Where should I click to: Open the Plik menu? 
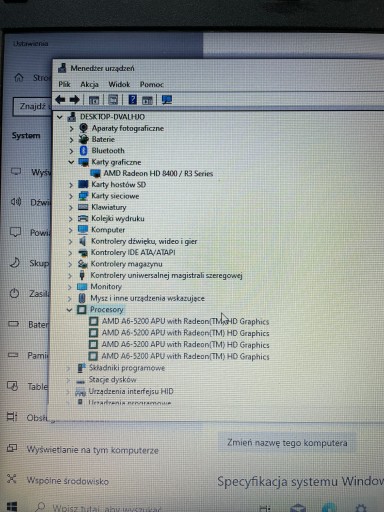64,84
